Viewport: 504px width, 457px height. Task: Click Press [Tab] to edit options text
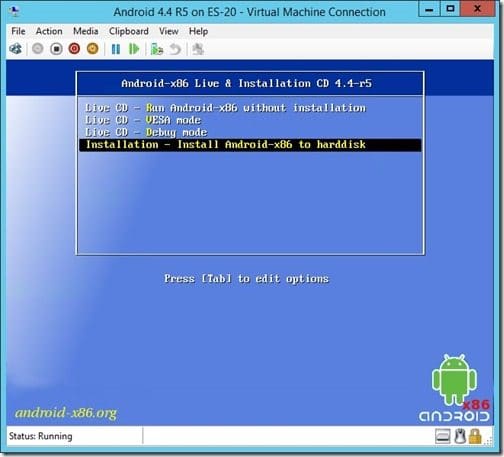click(x=246, y=278)
